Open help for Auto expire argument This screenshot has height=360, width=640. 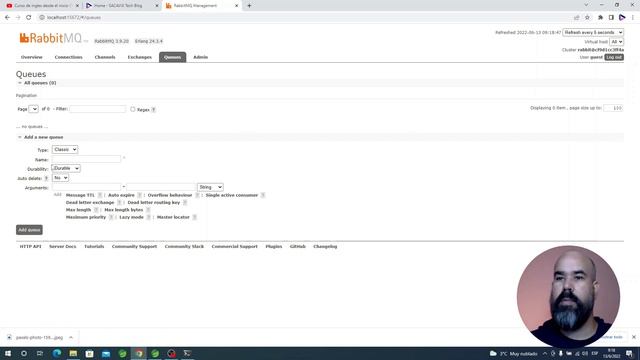coord(140,195)
